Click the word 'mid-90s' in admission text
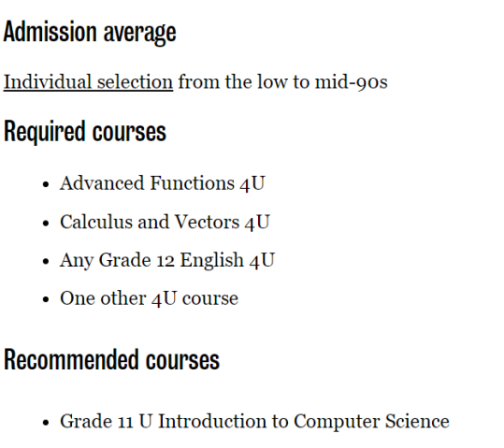The width and height of the screenshot is (504, 448). coord(351,82)
